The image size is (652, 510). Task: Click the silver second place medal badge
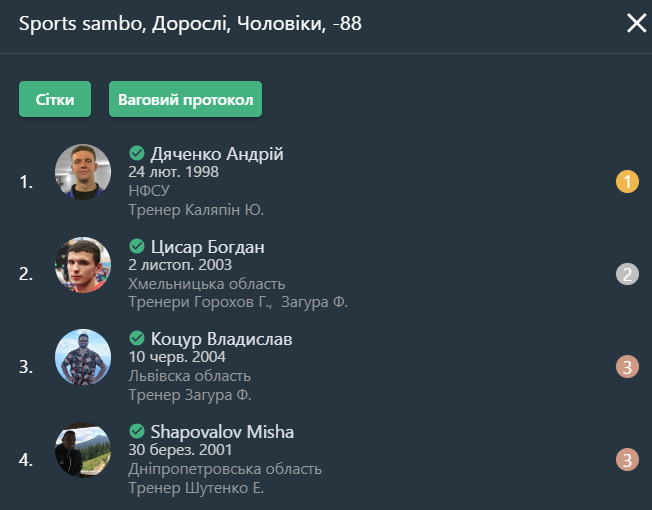pos(627,274)
